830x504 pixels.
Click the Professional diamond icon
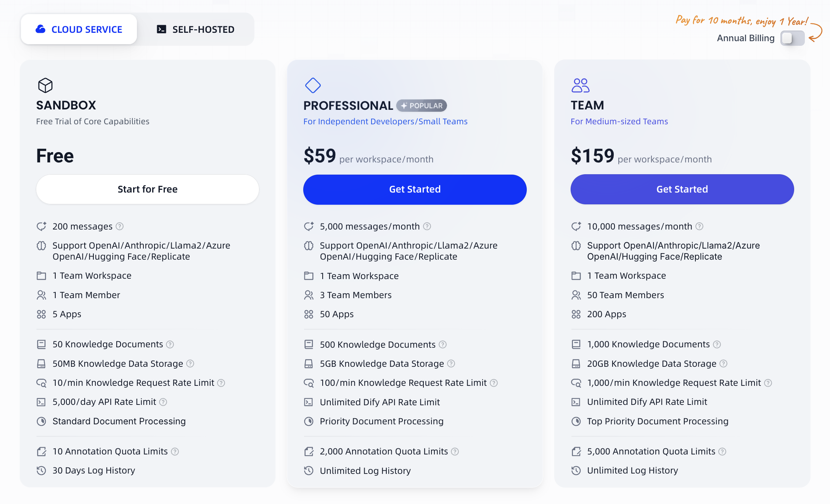point(313,85)
